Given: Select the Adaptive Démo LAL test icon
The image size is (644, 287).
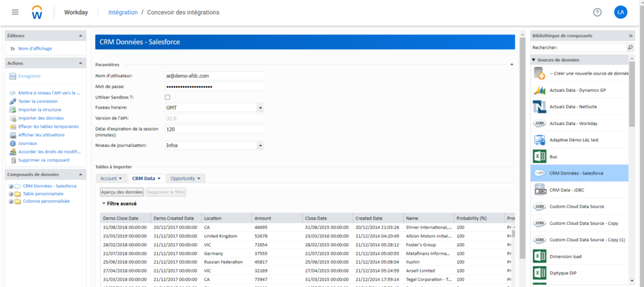Looking at the screenshot, I should tap(539, 140).
